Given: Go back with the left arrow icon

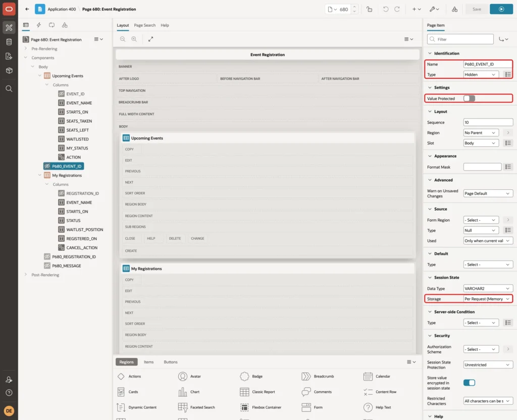Looking at the screenshot, I should coord(27,9).
